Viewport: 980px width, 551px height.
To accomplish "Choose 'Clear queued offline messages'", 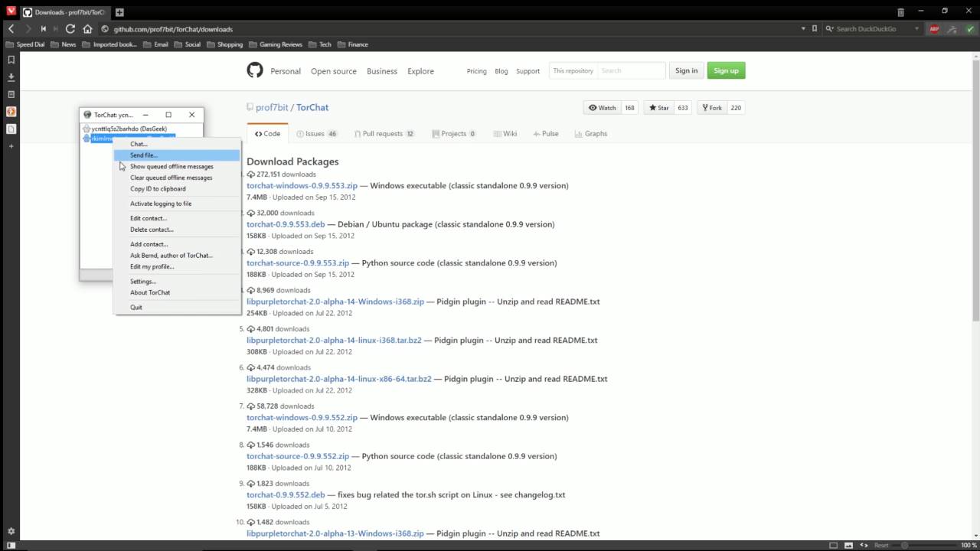I will (177, 178).
